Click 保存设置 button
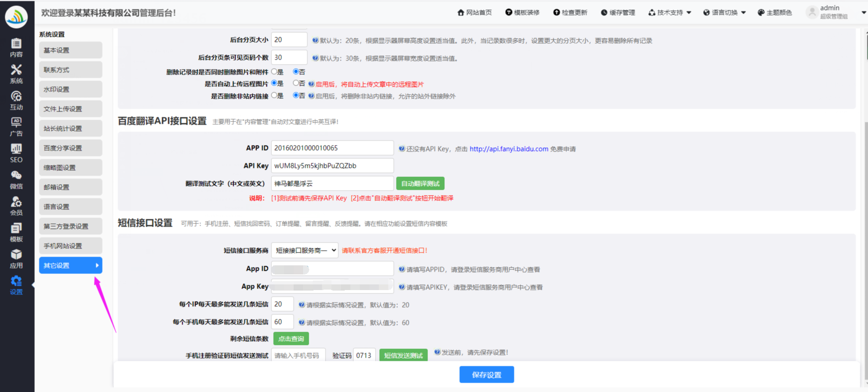The image size is (868, 392). [x=486, y=374]
